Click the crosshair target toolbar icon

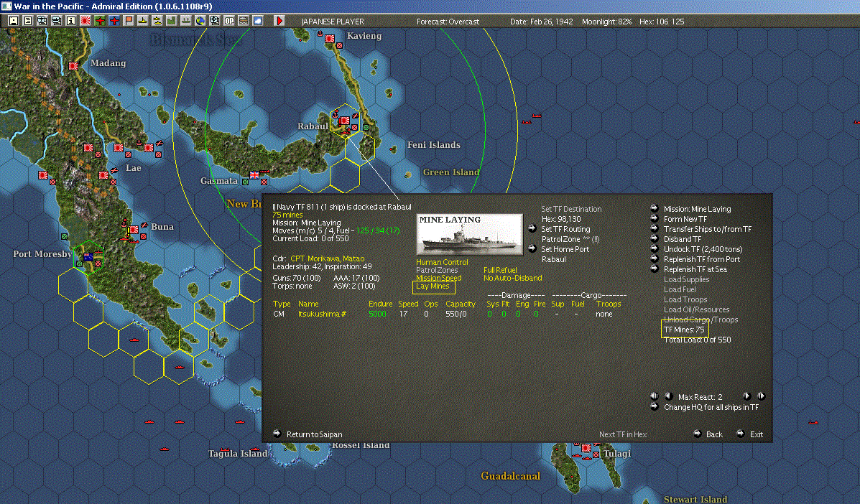point(214,21)
